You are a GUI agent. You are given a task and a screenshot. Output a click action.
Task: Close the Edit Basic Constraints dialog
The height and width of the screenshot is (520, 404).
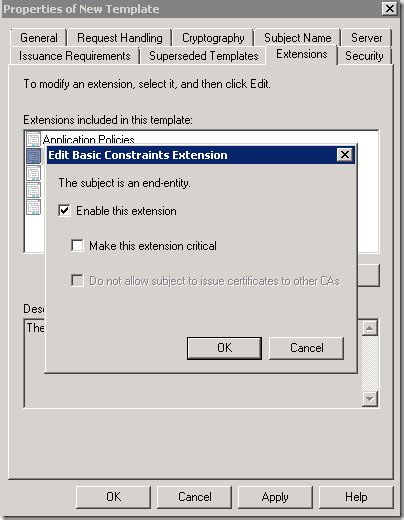tap(345, 155)
